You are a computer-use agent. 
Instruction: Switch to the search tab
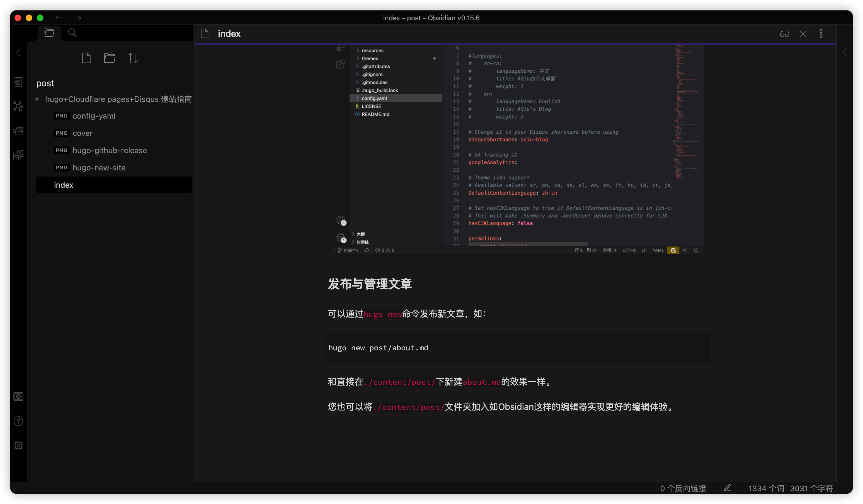[72, 33]
